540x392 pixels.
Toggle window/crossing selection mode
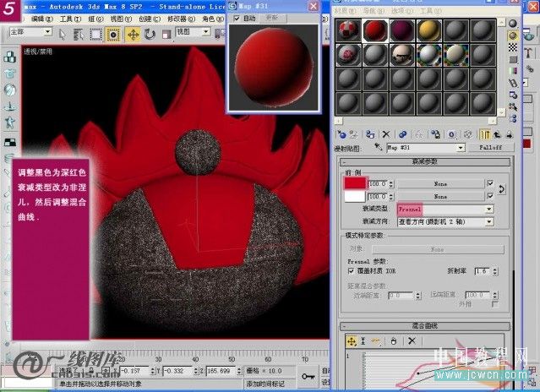[x=113, y=35]
